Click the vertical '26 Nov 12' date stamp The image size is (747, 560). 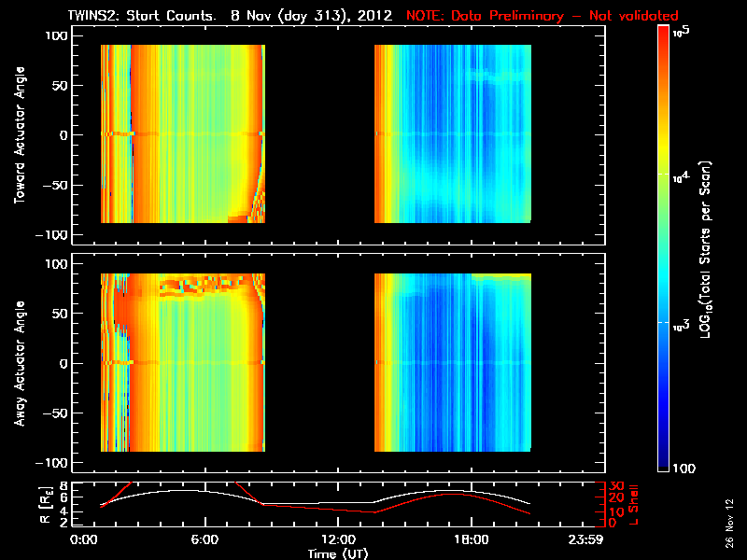coord(729,523)
